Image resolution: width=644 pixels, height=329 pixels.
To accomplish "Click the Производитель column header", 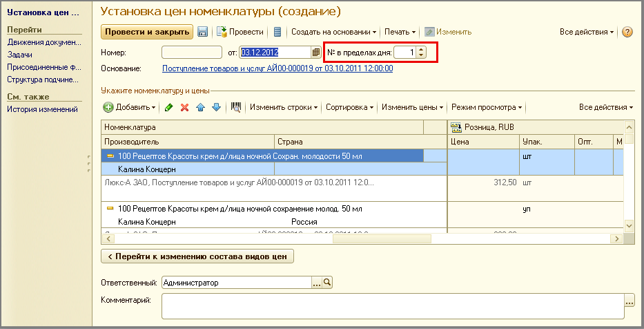I will tap(188, 142).
